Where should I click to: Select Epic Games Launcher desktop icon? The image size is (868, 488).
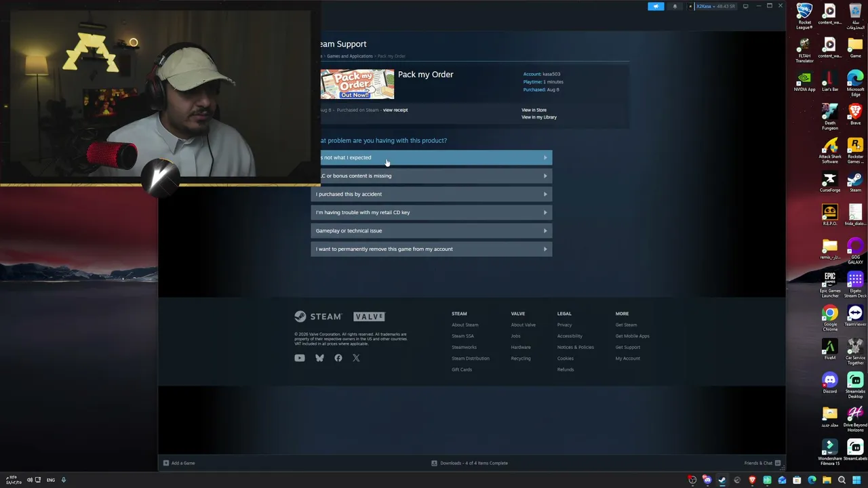pos(830,285)
